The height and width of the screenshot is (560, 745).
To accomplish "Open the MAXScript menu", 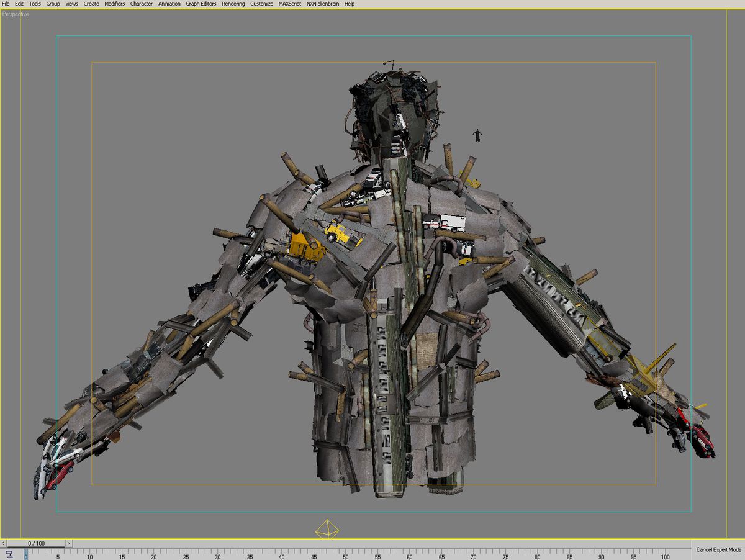I will pyautogui.click(x=289, y=3).
